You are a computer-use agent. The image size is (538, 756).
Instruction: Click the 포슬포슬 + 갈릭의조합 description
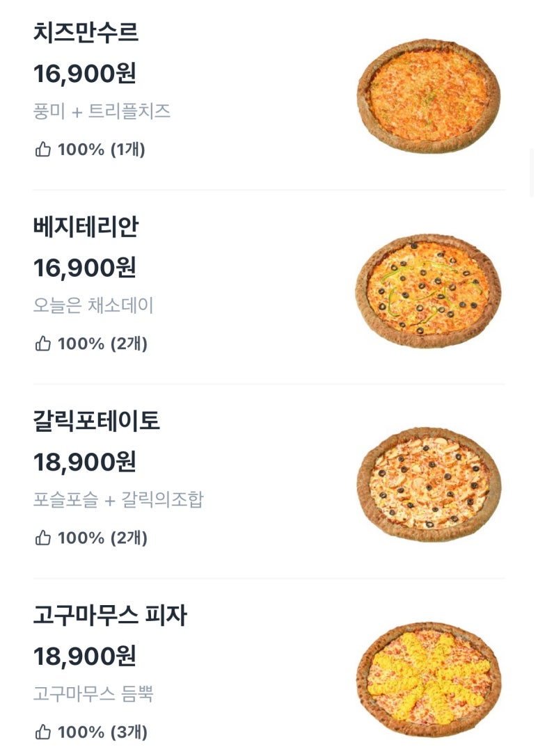(x=119, y=499)
